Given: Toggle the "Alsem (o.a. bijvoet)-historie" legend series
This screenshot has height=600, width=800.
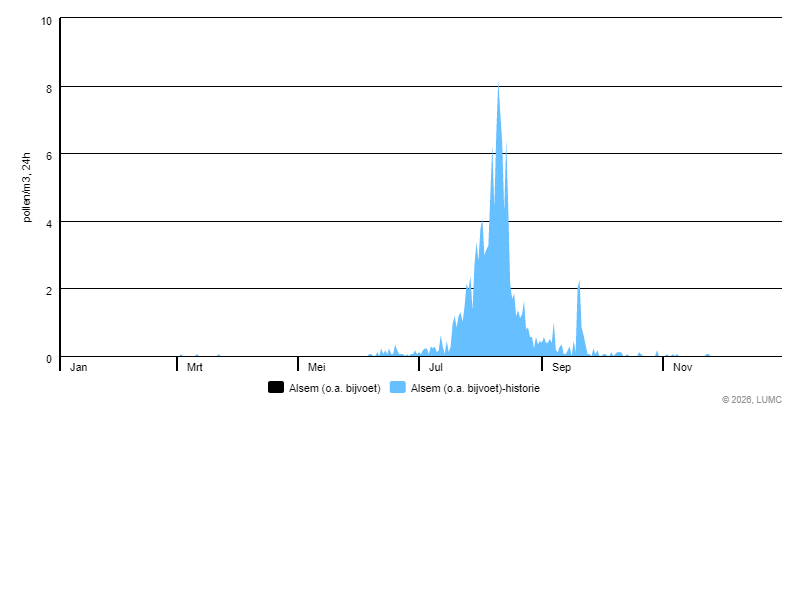Looking at the screenshot, I should 475,388.
